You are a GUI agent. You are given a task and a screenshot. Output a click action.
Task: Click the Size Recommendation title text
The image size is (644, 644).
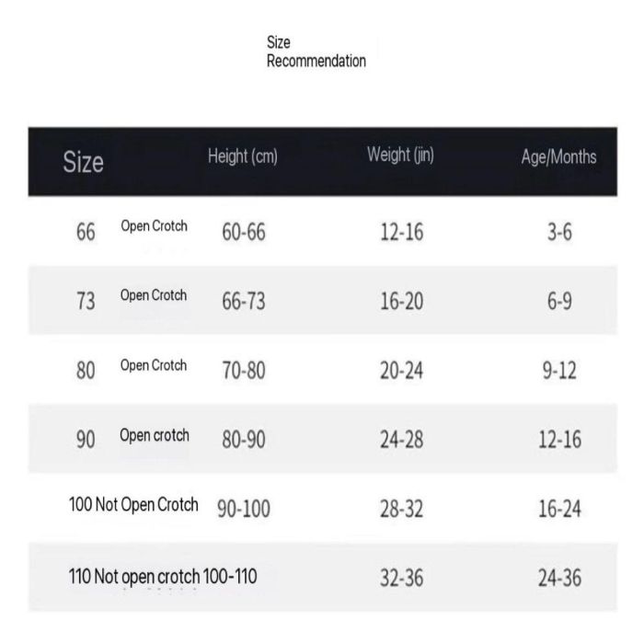[316, 52]
